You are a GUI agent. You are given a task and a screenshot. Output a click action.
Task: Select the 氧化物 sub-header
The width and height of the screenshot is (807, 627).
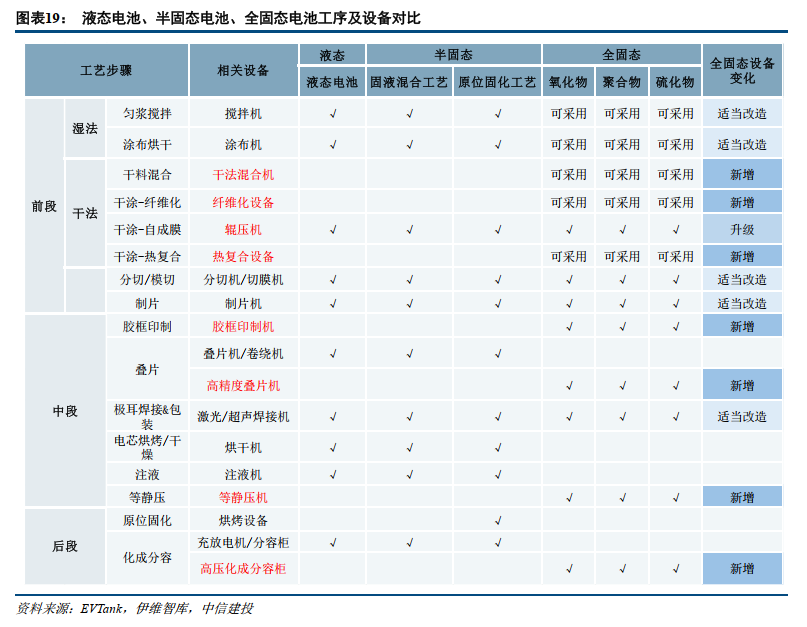(568, 82)
